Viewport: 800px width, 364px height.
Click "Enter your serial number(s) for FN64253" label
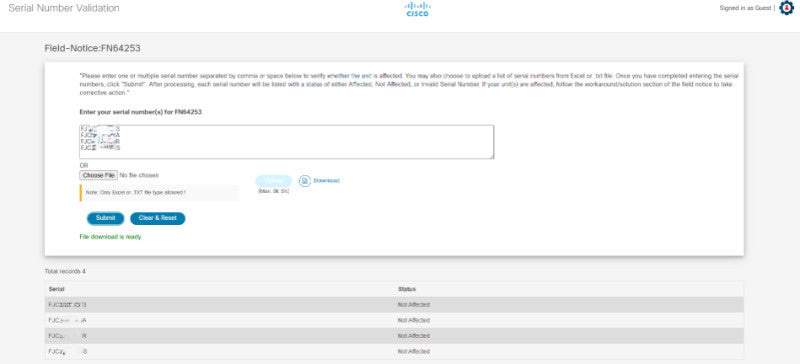[x=141, y=112]
